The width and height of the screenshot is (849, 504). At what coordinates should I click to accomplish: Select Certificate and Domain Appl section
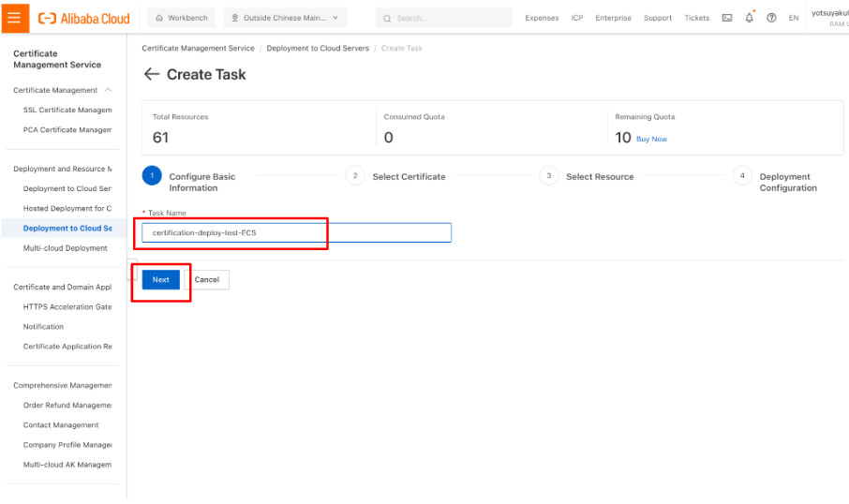62,287
